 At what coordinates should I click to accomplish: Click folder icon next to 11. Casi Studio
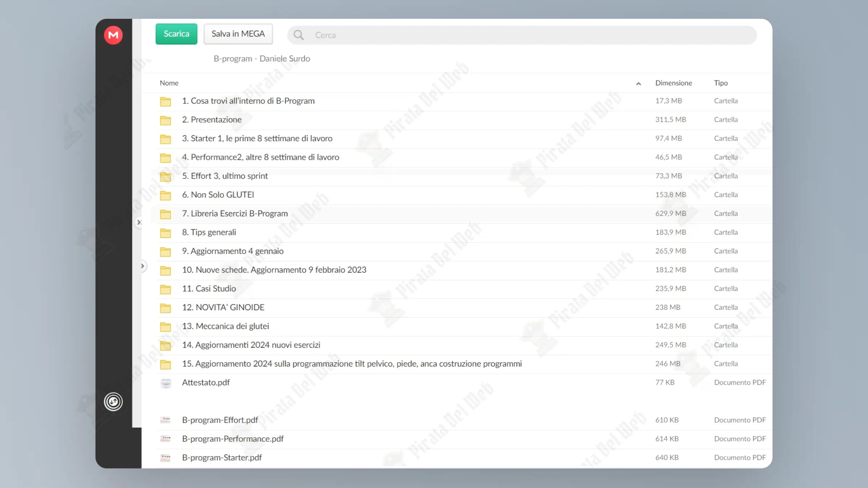(x=165, y=290)
